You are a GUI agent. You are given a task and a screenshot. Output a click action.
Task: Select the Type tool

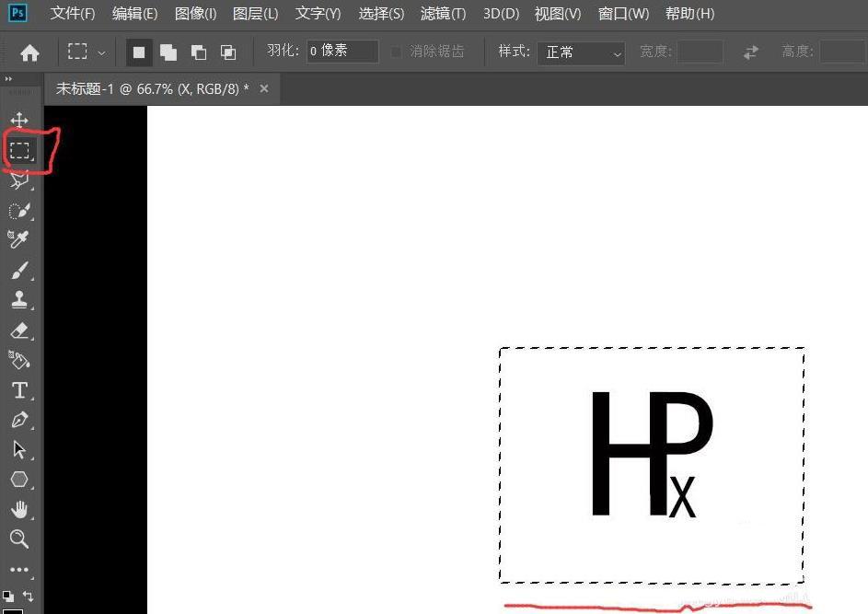click(x=20, y=390)
